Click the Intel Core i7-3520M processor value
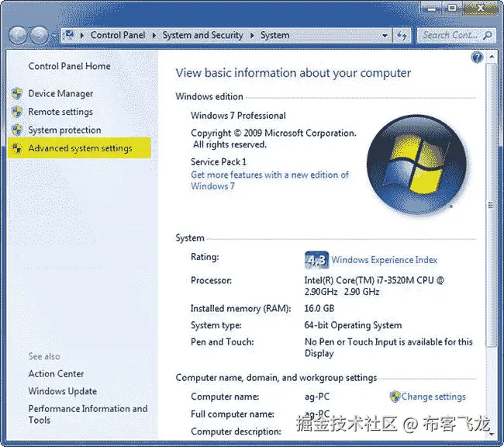This screenshot has width=504, height=447. coord(375,286)
